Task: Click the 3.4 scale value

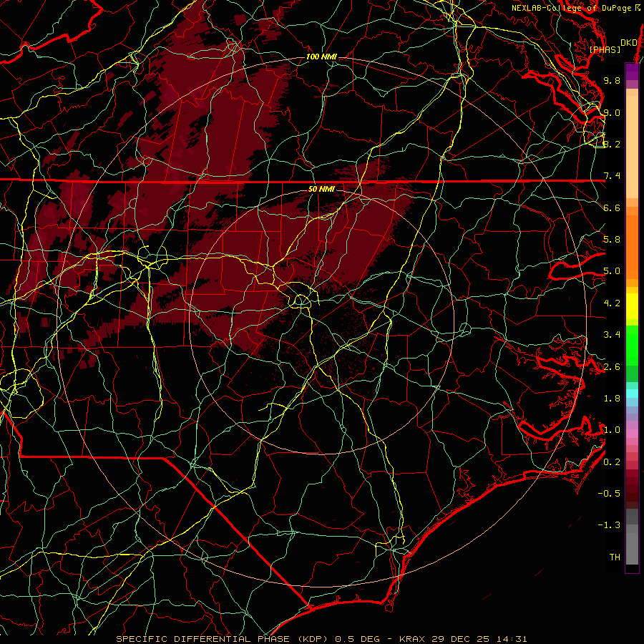Action: tap(612, 335)
